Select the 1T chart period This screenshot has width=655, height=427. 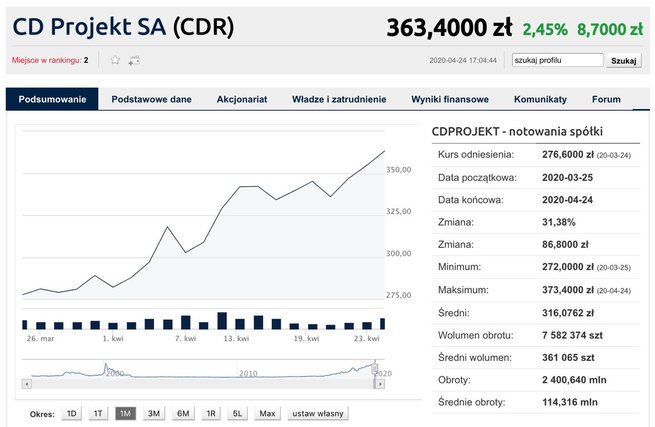(98, 413)
